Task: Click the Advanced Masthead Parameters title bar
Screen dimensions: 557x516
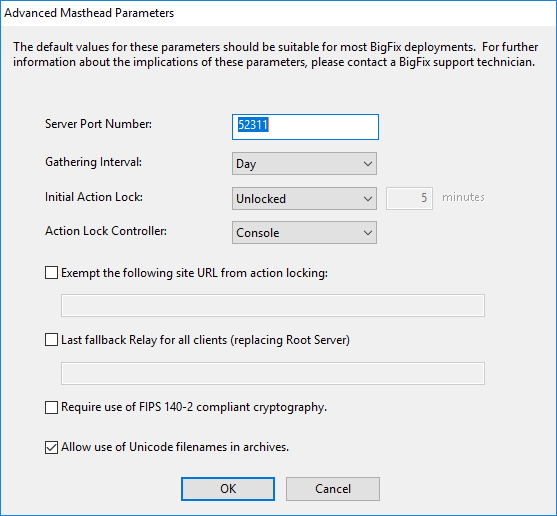Action: point(278,13)
